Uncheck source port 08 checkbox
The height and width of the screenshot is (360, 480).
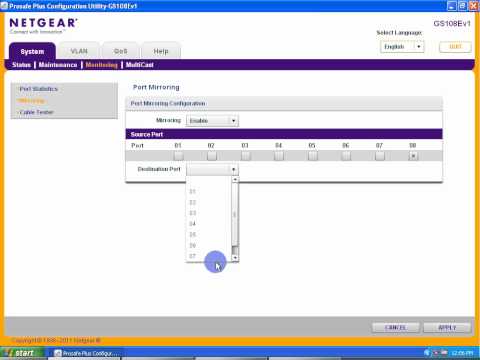(x=413, y=156)
